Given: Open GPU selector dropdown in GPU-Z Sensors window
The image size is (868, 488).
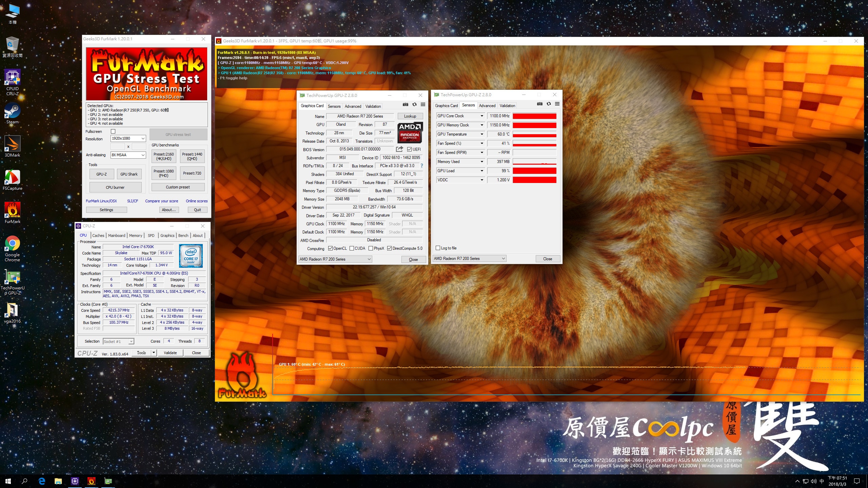Looking at the screenshot, I should pos(469,259).
